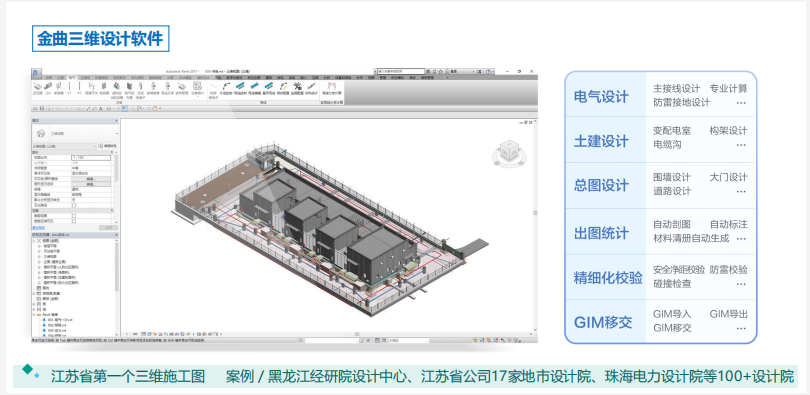Open the 土建 ribbon tab
Image resolution: width=810 pixels, height=395 pixels.
click(60, 78)
